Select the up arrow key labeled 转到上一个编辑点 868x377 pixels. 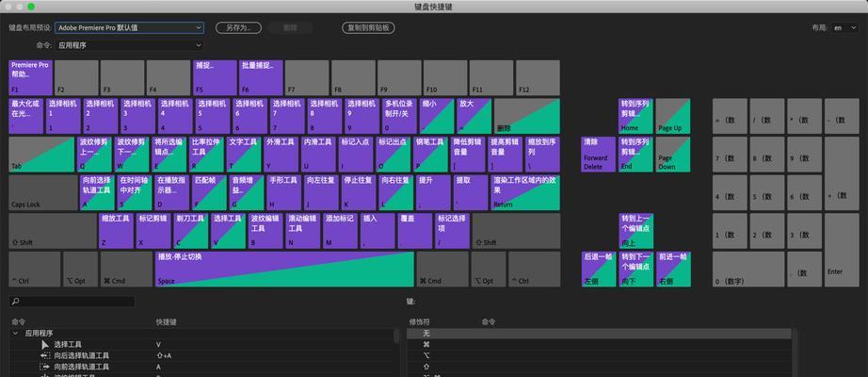[636, 231]
